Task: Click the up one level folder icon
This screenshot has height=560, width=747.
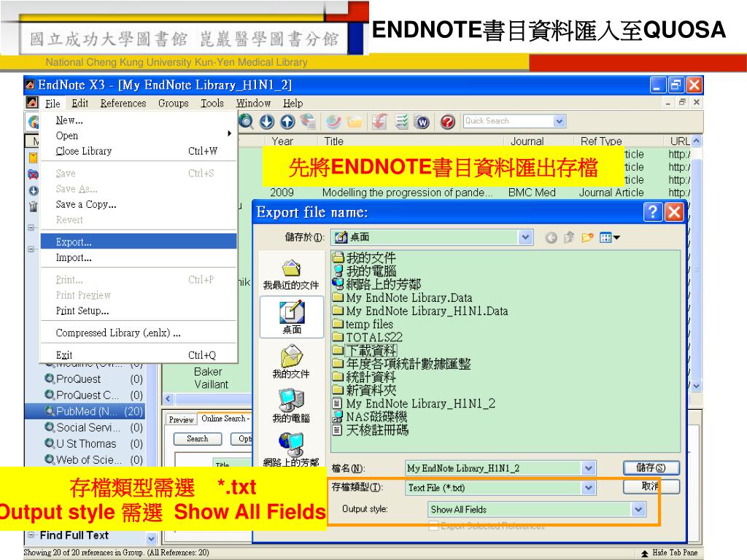Action: pos(569,237)
